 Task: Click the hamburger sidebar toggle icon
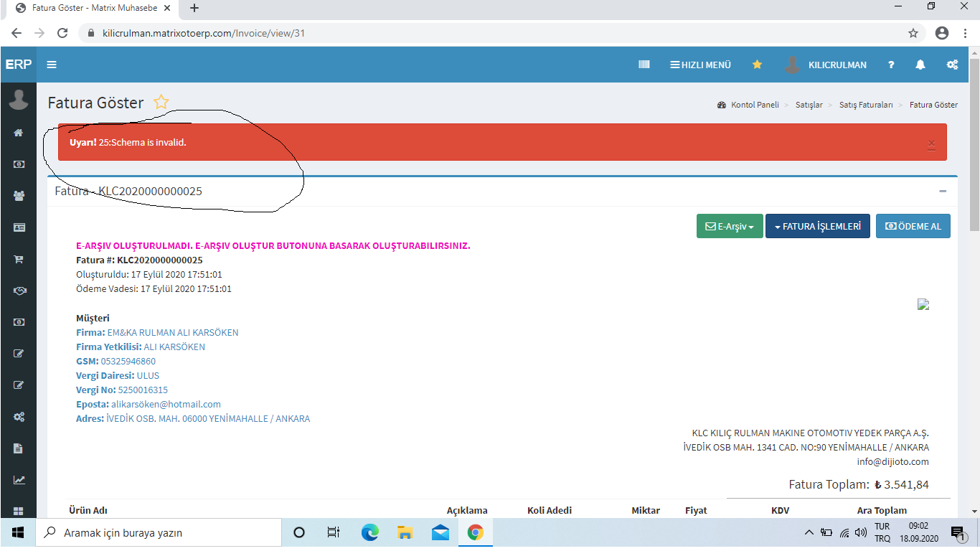point(52,65)
